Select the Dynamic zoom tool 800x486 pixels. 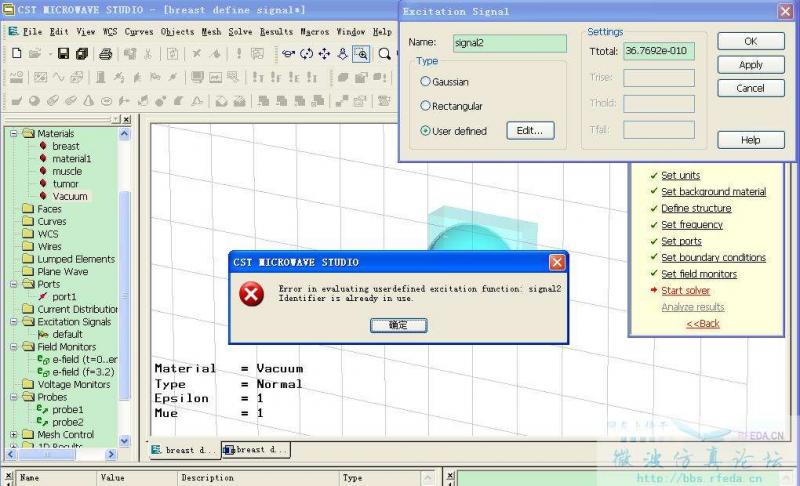(x=343, y=54)
